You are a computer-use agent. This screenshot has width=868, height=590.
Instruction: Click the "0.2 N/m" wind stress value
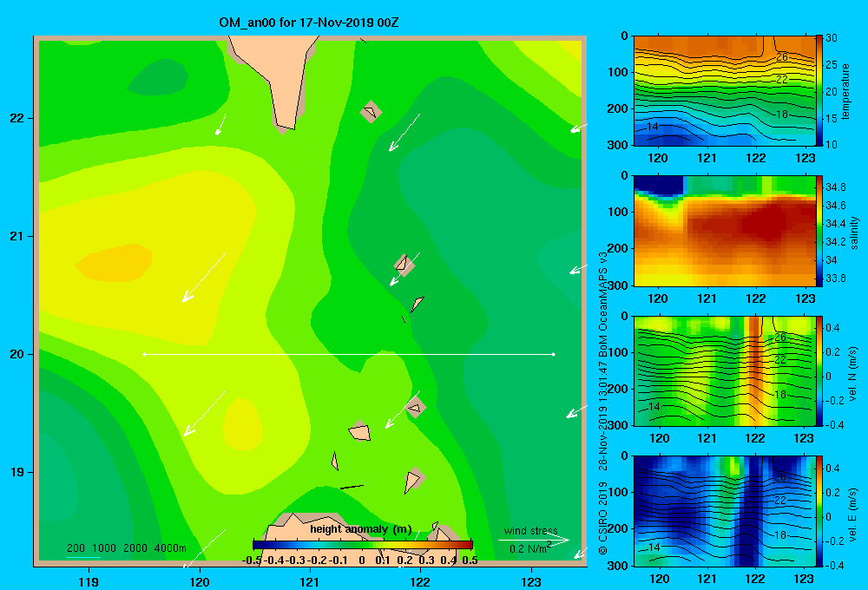click(528, 549)
